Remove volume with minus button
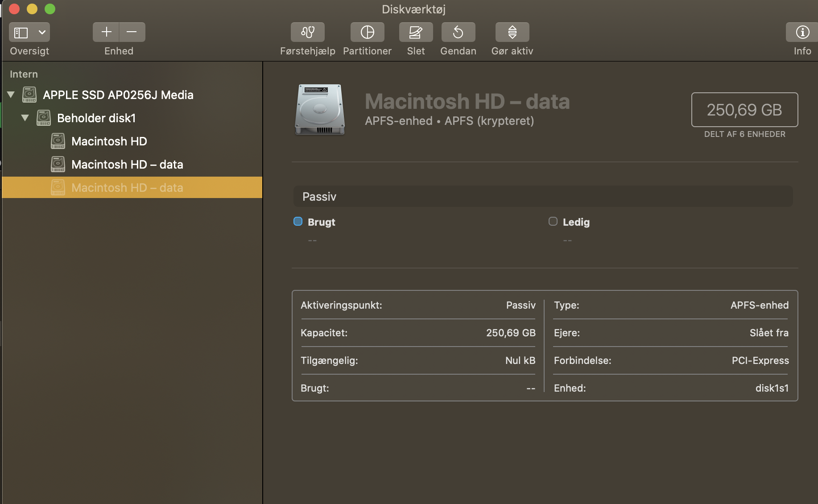Viewport: 818px width, 504px height. pos(132,32)
